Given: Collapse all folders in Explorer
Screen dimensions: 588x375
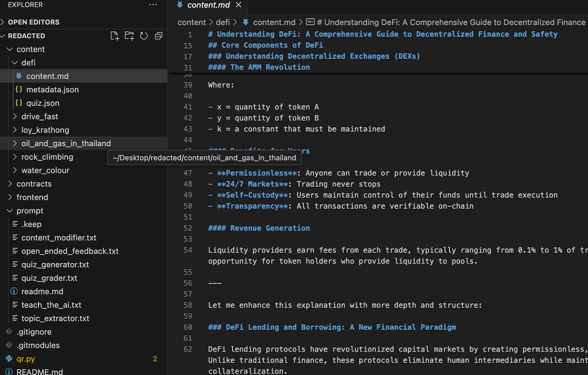Looking at the screenshot, I should pos(159,36).
